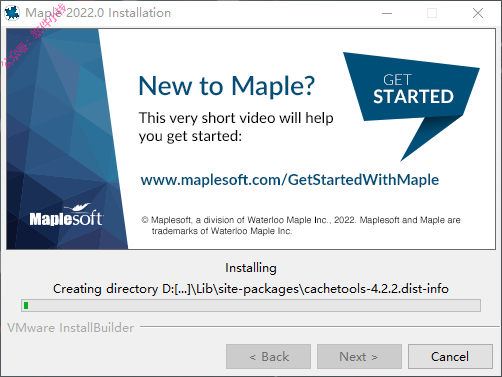
Task: Close the Maple 2022.0 Installation window
Action: coord(478,13)
